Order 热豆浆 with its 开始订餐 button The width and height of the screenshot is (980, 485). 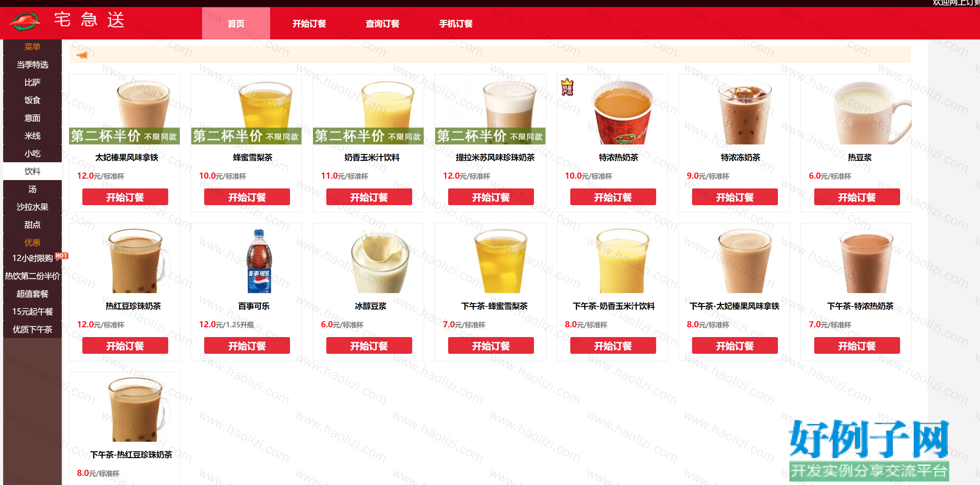(x=857, y=197)
